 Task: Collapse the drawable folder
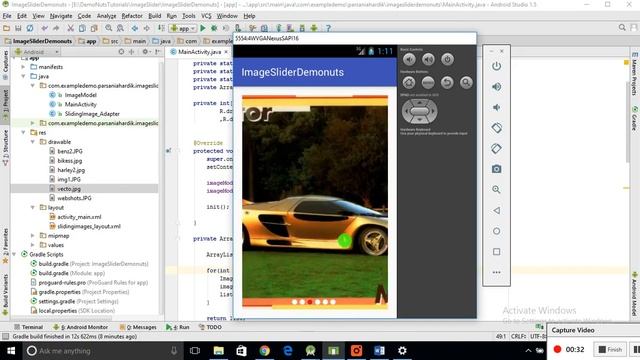(33, 142)
